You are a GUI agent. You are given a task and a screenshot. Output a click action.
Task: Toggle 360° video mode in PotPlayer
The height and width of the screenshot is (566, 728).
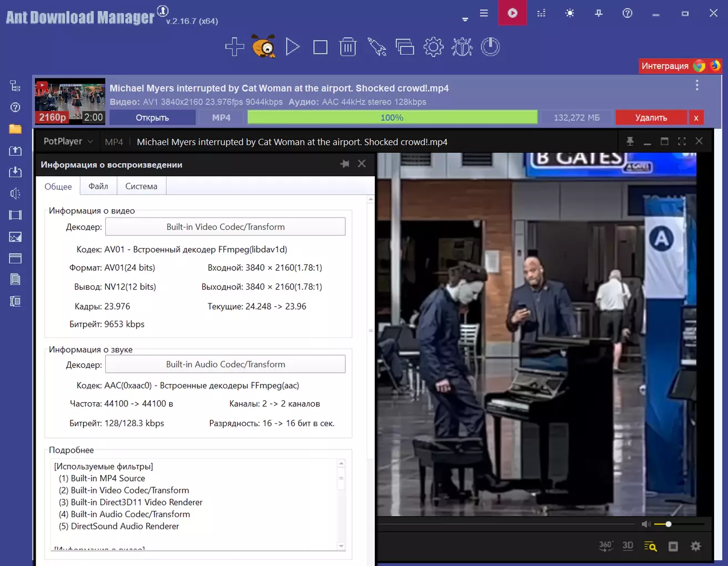(605, 546)
